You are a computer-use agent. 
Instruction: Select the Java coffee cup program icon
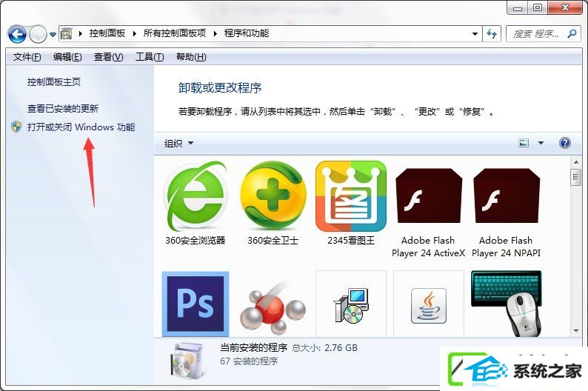click(x=429, y=306)
